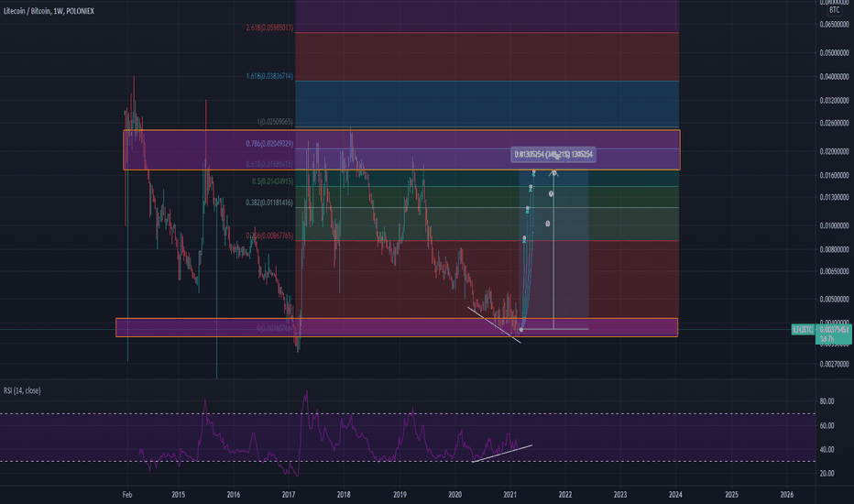Click the 0.02600000 price axis label

[x=834, y=123]
